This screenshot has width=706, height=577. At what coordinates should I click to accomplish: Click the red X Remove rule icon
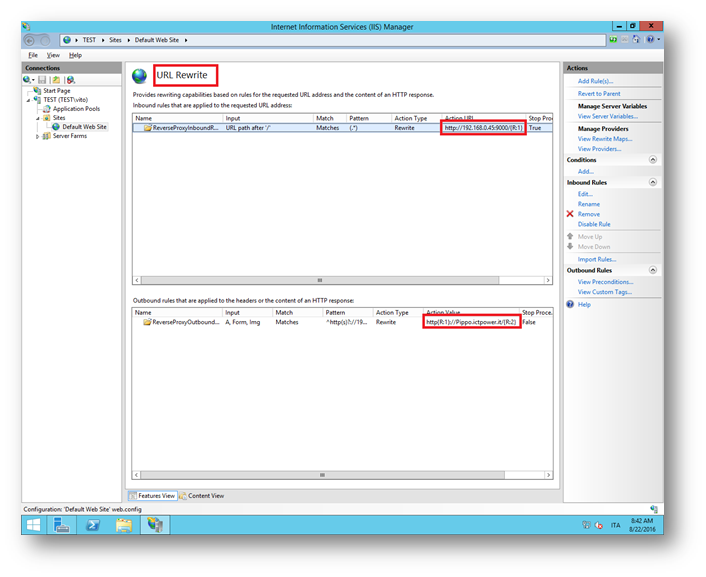coord(570,214)
